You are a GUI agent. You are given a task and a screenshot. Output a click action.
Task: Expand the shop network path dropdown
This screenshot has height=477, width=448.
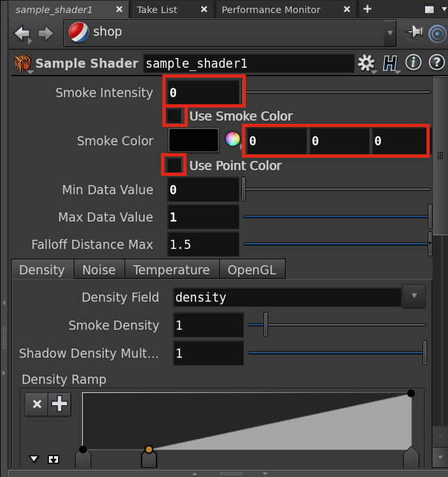[x=390, y=33]
